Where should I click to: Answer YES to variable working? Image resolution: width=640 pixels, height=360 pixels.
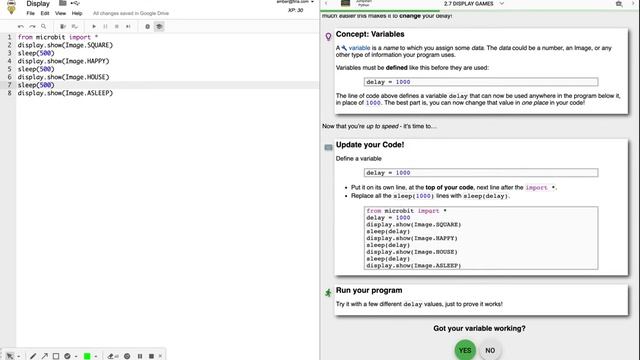[x=465, y=350]
